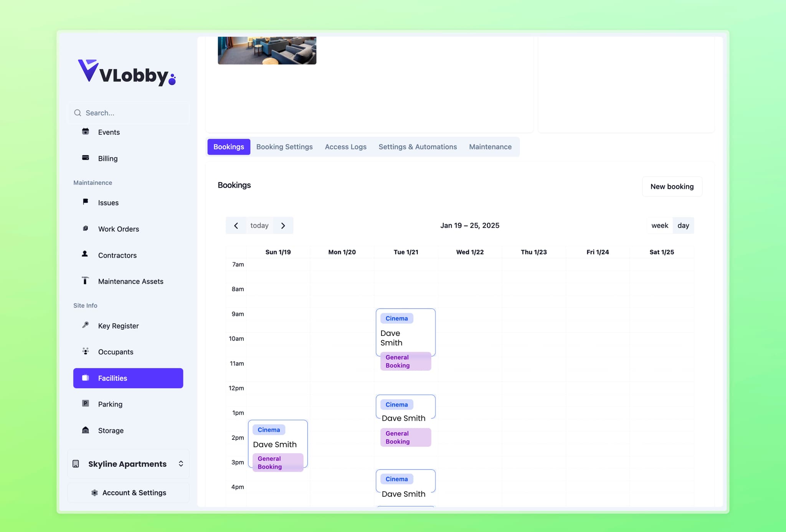This screenshot has height=532, width=786.
Task: Select the Contractors person icon
Action: (85, 255)
